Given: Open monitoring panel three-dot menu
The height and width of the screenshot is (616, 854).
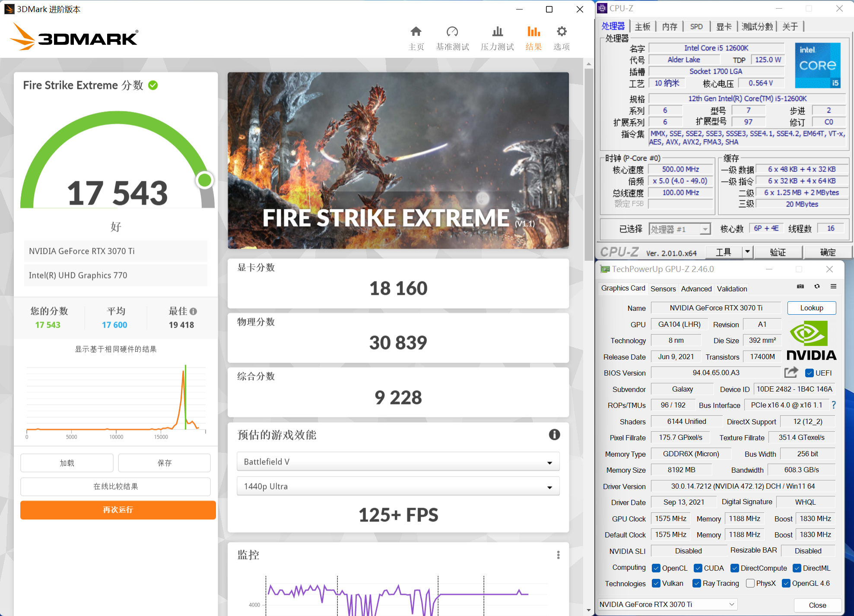Looking at the screenshot, I should tap(558, 555).
